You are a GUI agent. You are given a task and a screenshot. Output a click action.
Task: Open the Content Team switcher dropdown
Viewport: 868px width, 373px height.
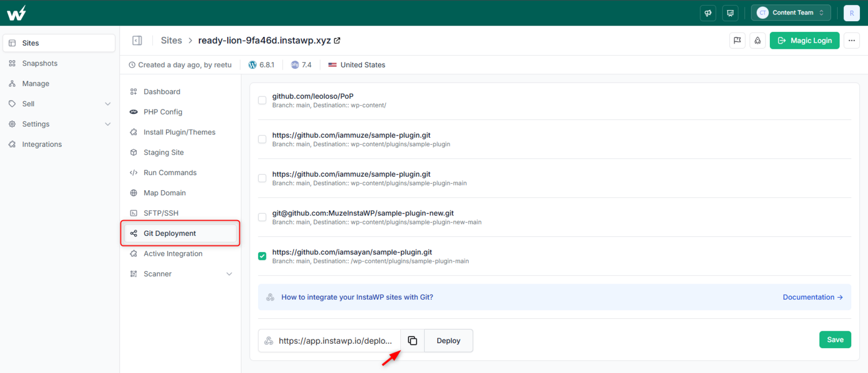click(791, 13)
